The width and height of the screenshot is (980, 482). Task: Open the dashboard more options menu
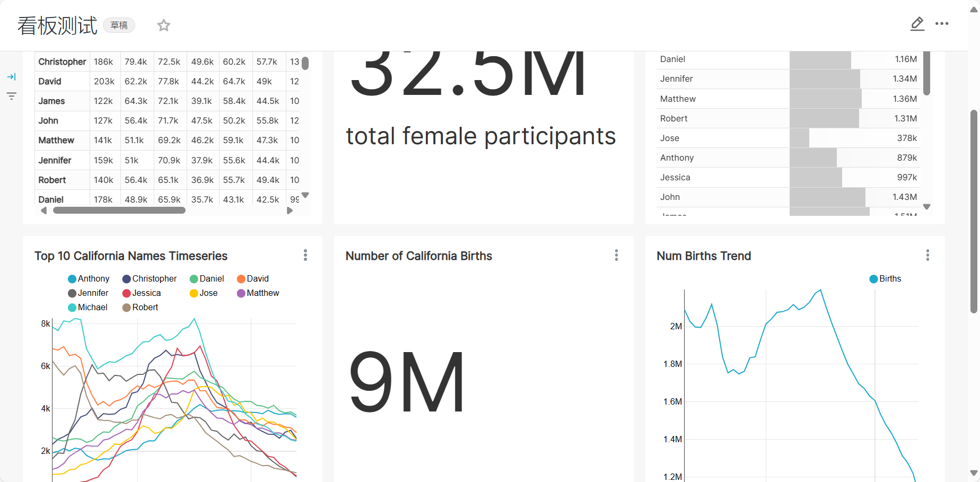pos(942,23)
